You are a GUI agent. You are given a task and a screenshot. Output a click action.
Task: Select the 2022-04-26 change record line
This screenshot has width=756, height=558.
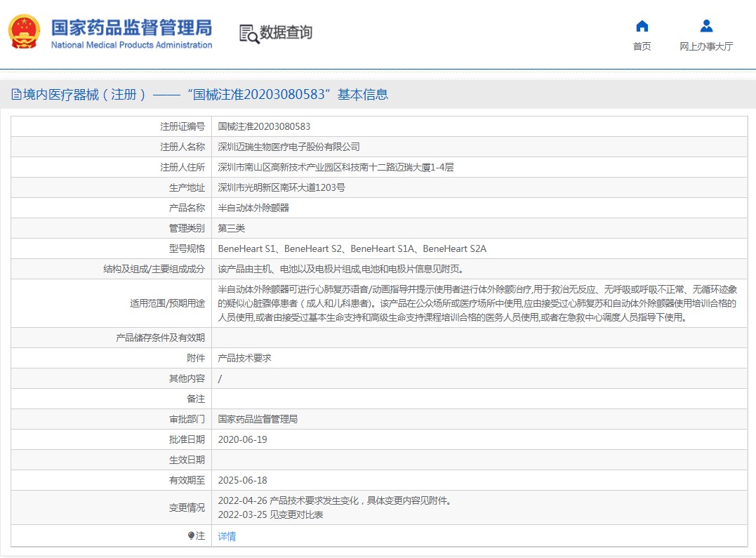[x=334, y=501]
